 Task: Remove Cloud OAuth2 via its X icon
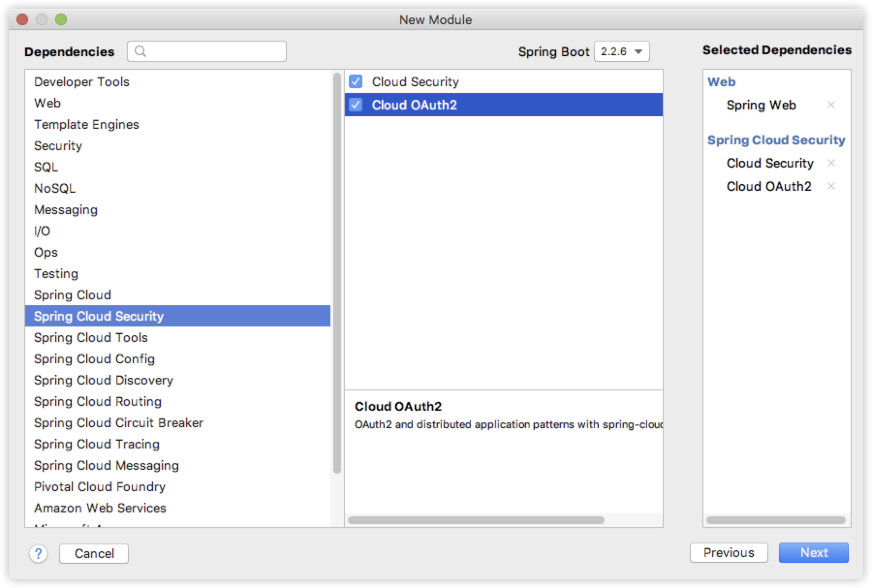(832, 186)
